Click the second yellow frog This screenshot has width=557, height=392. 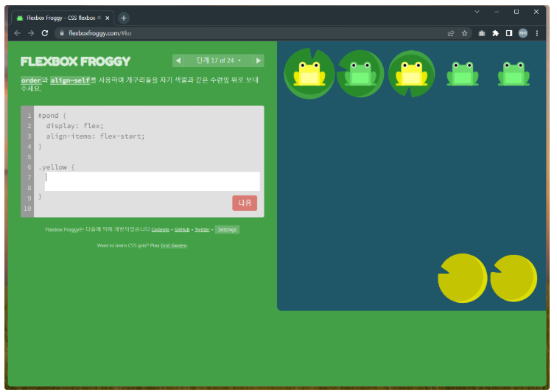pyautogui.click(x=411, y=74)
